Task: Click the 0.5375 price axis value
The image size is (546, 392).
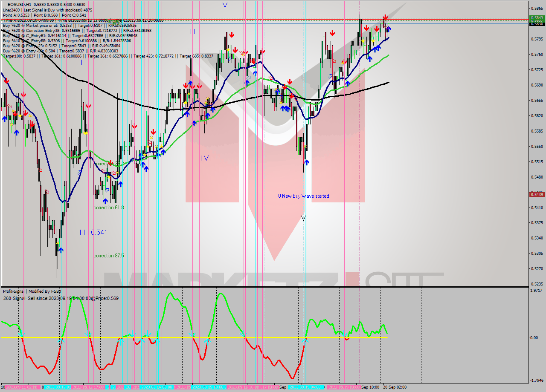Action: point(537,223)
